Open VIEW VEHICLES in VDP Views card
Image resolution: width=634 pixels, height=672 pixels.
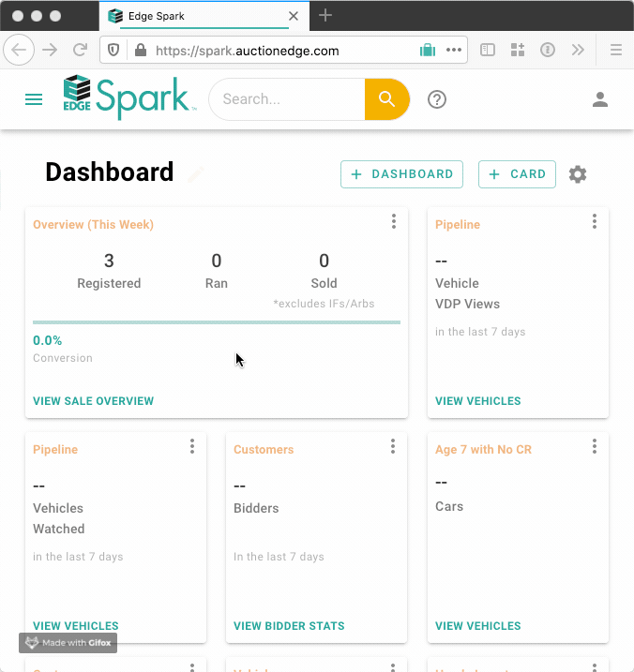click(x=478, y=401)
